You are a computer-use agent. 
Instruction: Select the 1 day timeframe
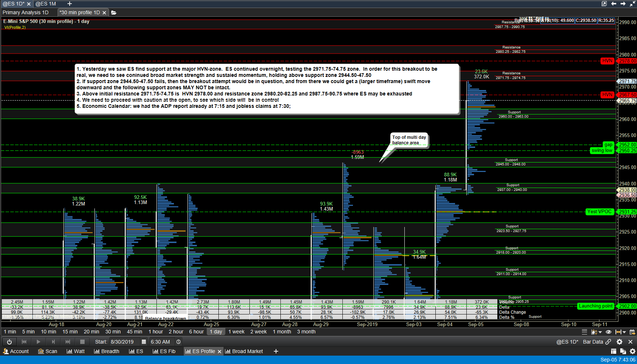[216, 332]
